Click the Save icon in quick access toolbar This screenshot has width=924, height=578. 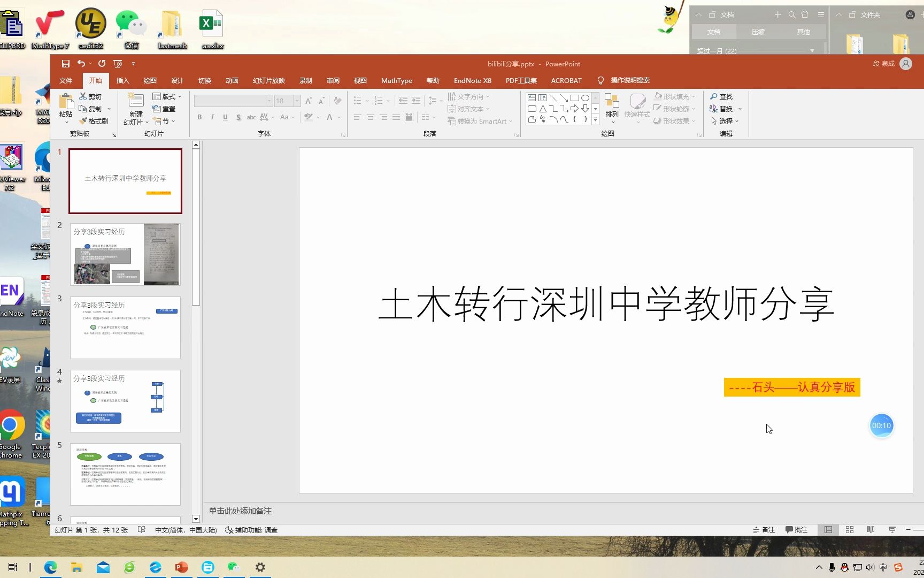pyautogui.click(x=65, y=64)
